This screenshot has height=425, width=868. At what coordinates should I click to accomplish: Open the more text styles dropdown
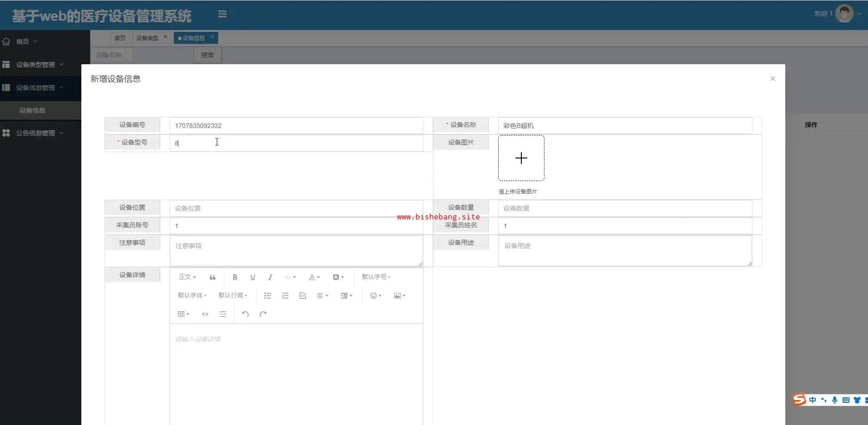[290, 277]
